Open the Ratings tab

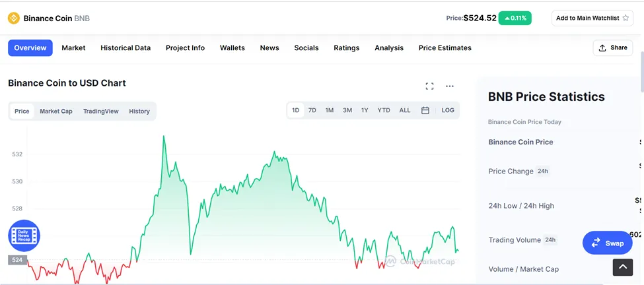click(347, 48)
